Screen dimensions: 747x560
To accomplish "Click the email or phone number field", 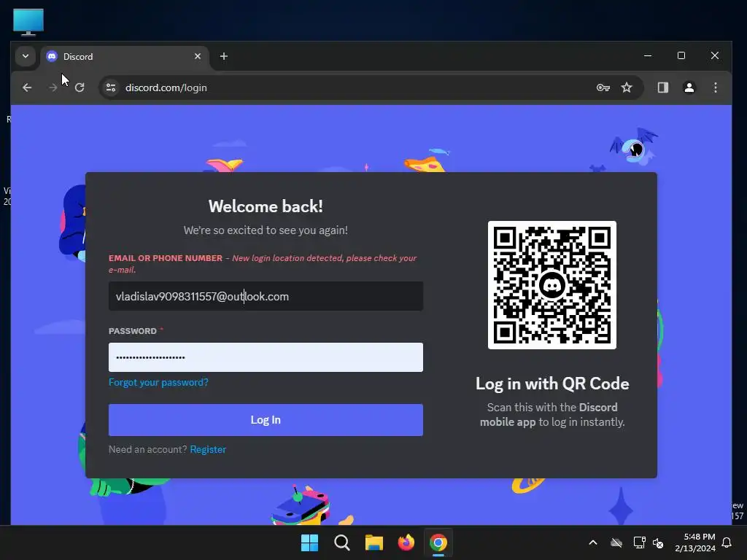I will (x=266, y=296).
